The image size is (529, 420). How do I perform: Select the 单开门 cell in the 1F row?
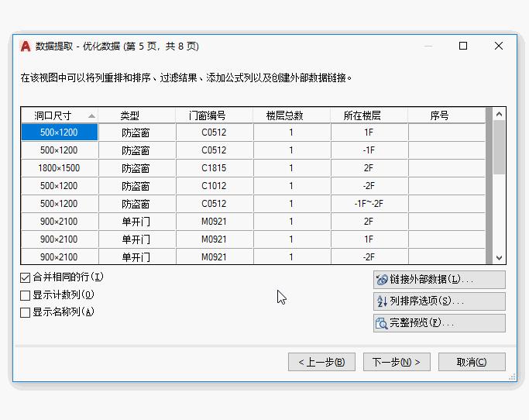pyautogui.click(x=137, y=239)
